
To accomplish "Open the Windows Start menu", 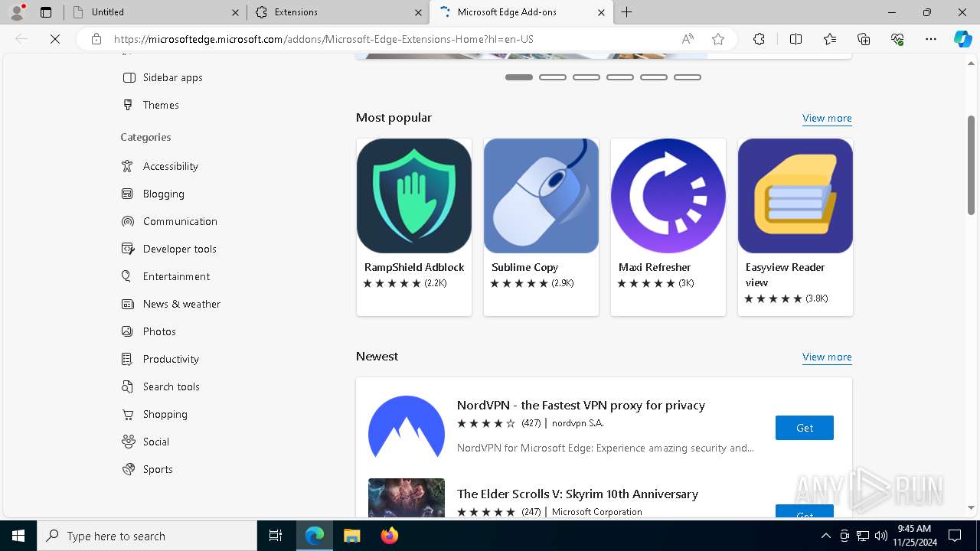I will pos(18,536).
